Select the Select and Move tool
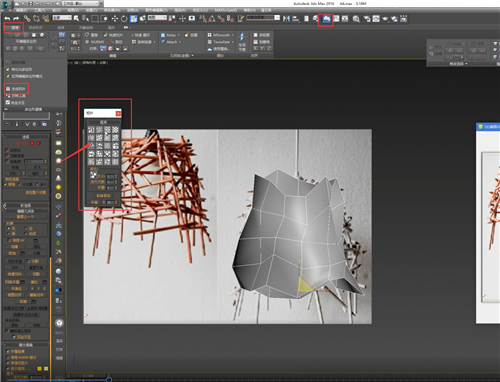The height and width of the screenshot is (382, 500). point(115,19)
